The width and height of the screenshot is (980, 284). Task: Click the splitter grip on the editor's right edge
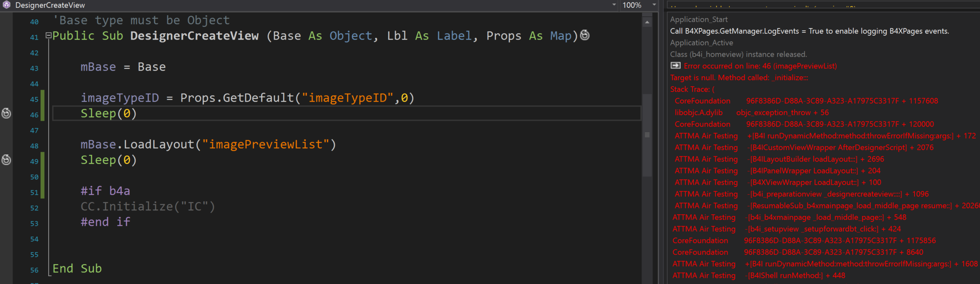click(647, 134)
